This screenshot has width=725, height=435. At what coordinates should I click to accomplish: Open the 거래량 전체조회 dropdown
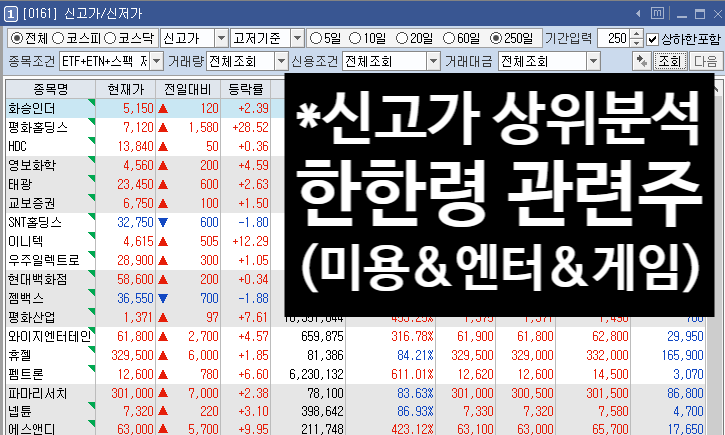(281, 61)
